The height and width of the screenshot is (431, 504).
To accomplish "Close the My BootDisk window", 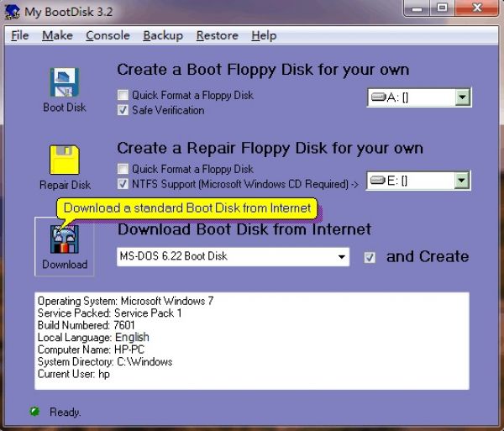I will [477, 8].
